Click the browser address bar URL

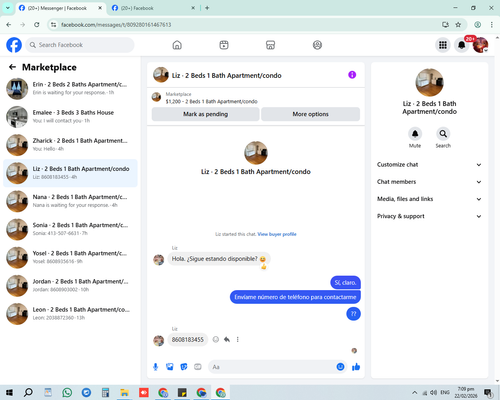point(116,25)
